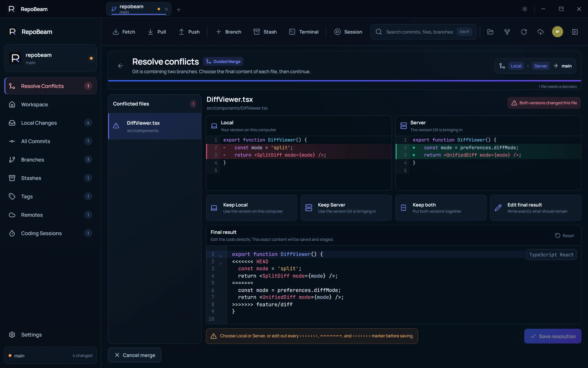Viewport: 588px width, 368px height.
Task: Reset the final result editor
Action: tap(564, 236)
